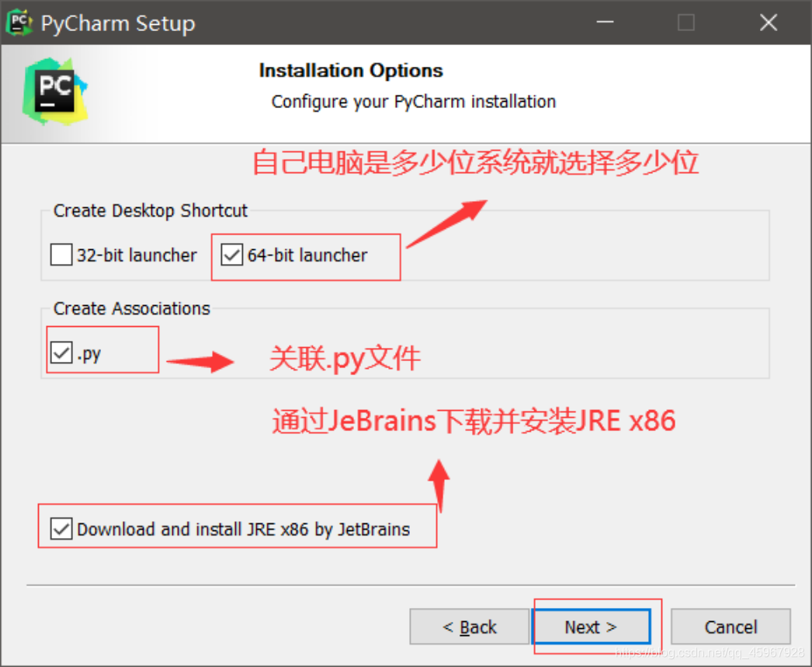
Task: Click the Installation Options heading
Action: click(x=351, y=71)
